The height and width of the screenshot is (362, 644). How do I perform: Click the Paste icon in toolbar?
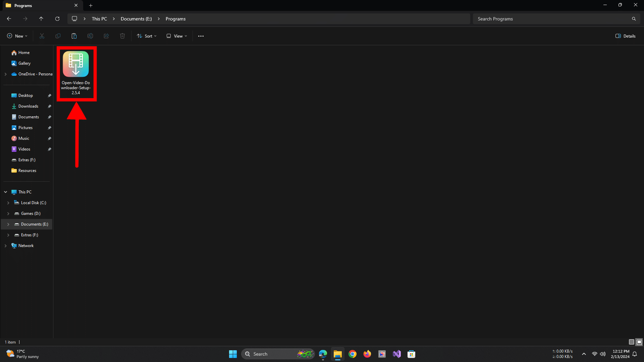click(74, 36)
